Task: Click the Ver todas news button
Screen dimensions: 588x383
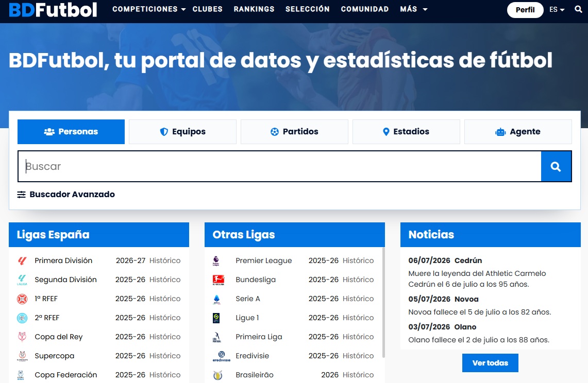Action: click(490, 363)
